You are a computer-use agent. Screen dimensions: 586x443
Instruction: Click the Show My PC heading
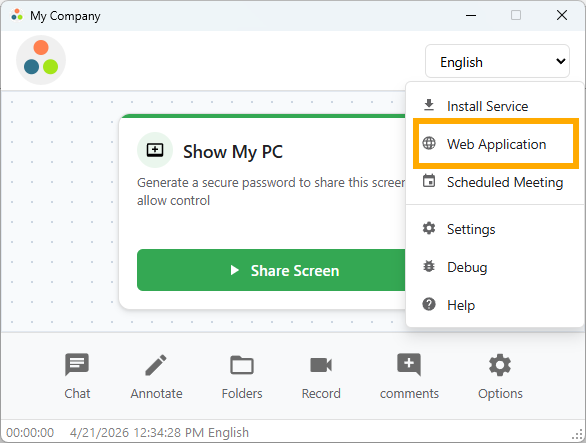[x=232, y=151]
